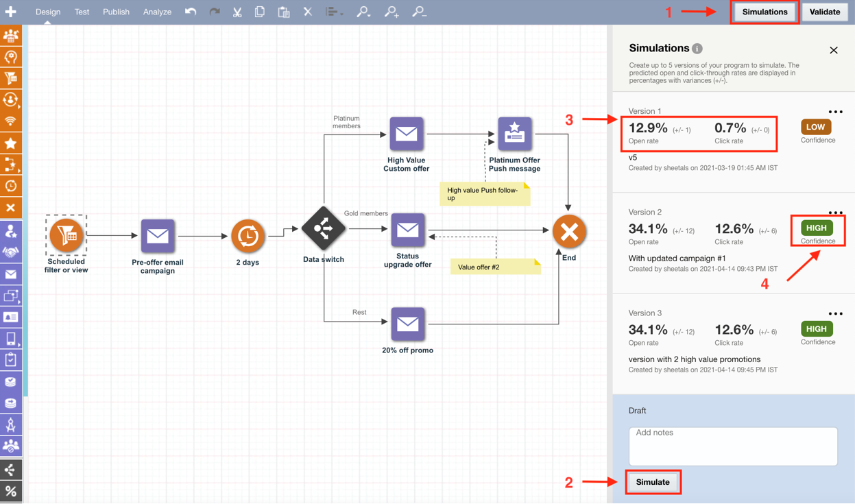Pick the data switch palette icon
The width and height of the screenshot is (855, 504).
click(x=11, y=470)
